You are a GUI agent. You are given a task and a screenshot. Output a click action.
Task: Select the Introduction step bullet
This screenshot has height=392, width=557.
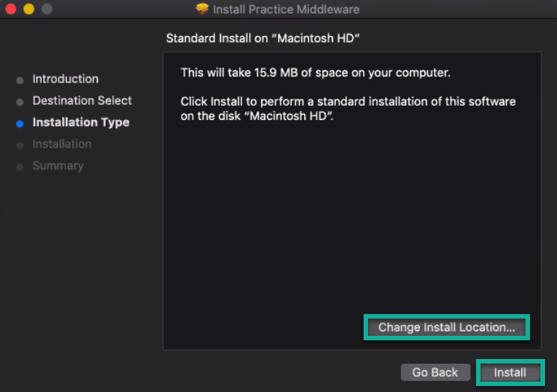pos(20,80)
